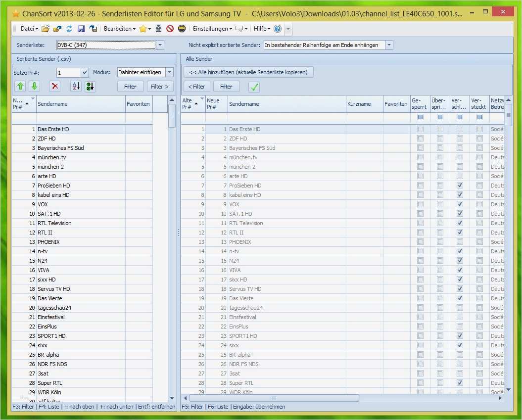Click the block/prohibit icon in the toolbar
The height and width of the screenshot is (420, 522).
(170, 29)
